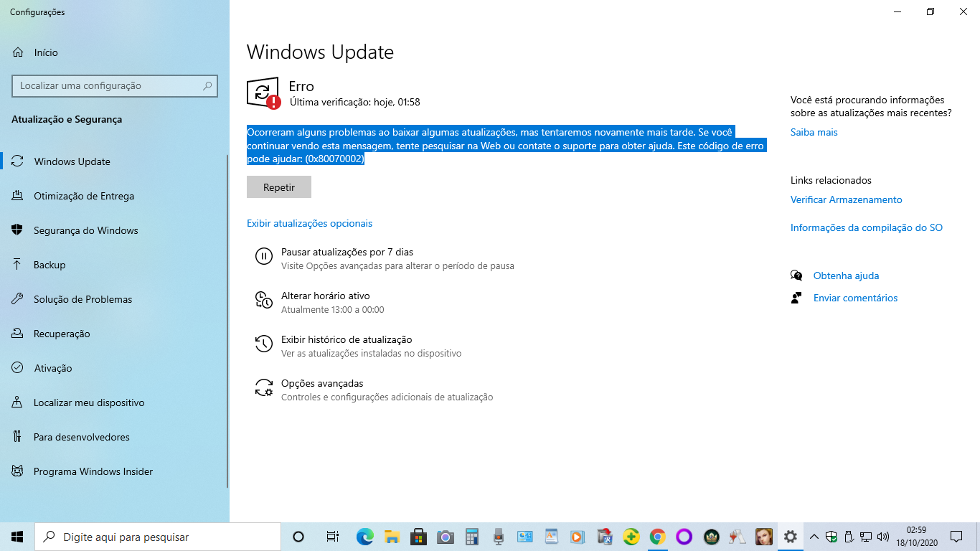Open File Explorer from taskbar

392,537
